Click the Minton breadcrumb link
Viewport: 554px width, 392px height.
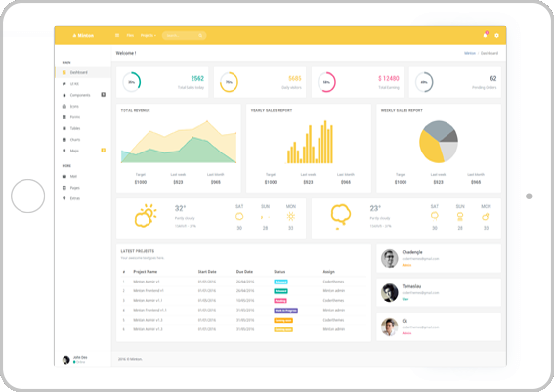470,53
